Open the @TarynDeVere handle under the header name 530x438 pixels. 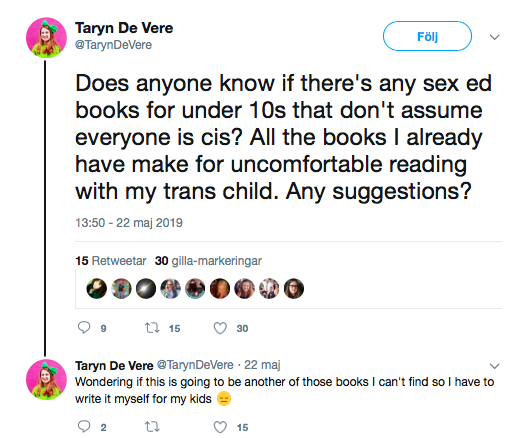[113, 45]
